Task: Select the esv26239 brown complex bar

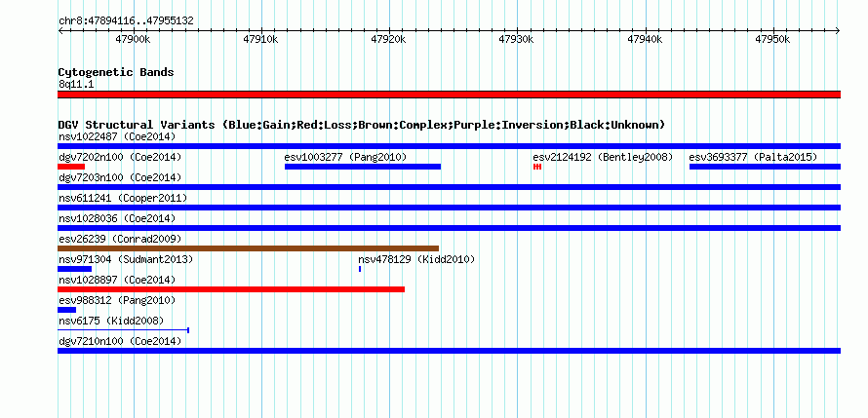Action: click(248, 248)
